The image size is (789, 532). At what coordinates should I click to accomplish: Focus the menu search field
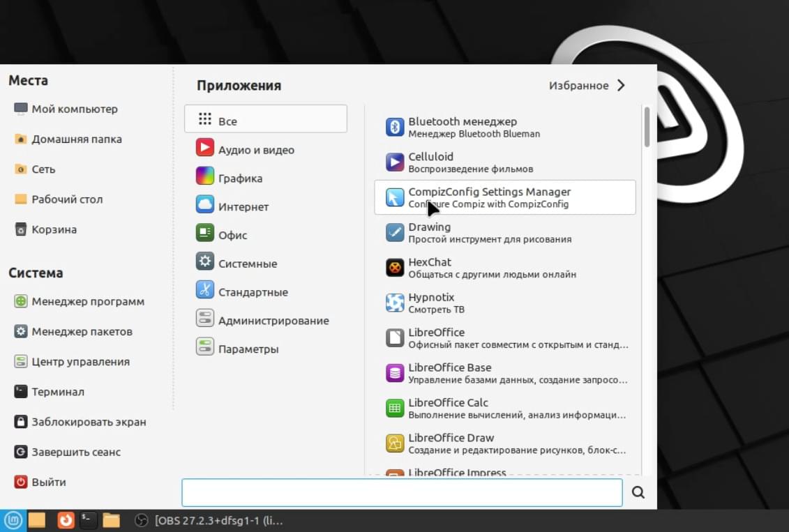[x=402, y=492]
